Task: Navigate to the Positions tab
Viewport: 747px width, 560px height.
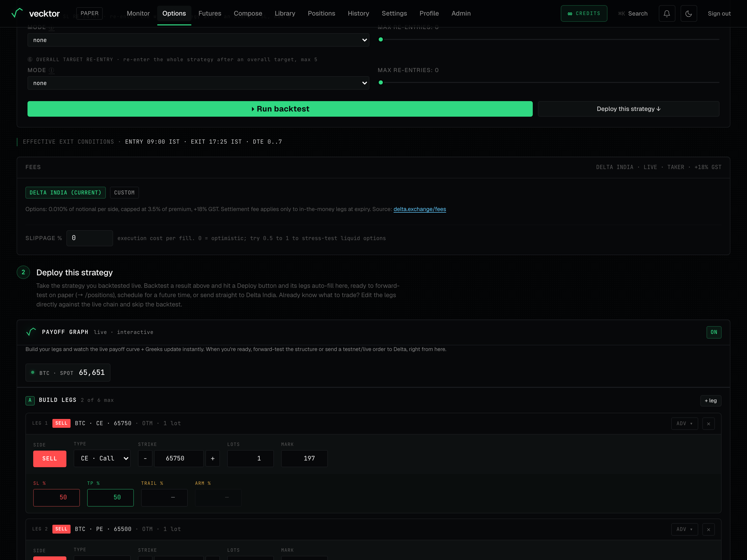Action: (x=321, y=13)
